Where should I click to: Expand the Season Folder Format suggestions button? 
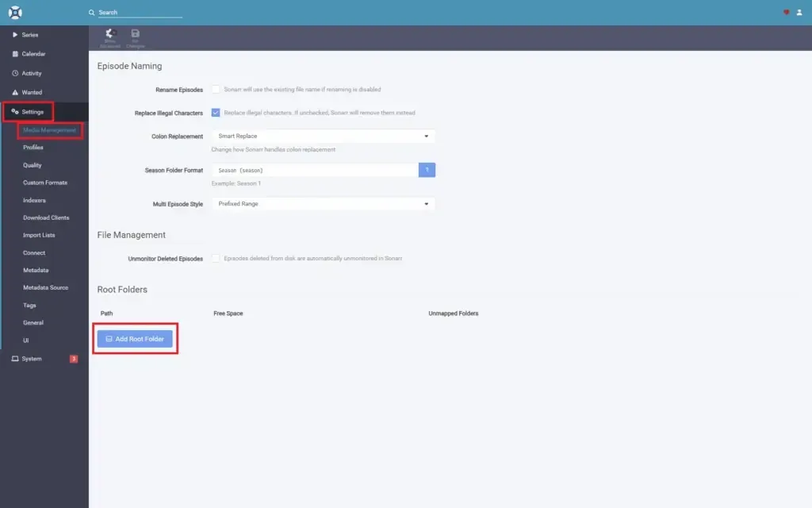[x=427, y=169]
